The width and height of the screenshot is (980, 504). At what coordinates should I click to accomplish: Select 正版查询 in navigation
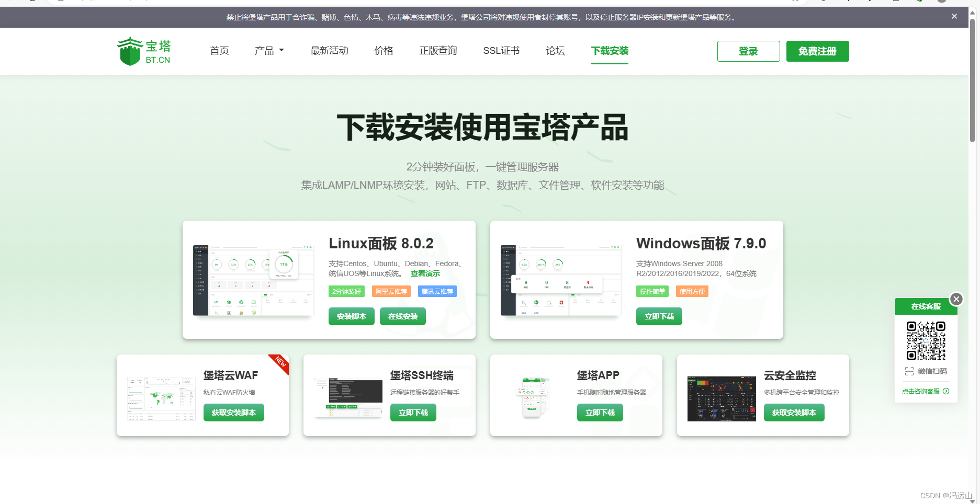click(x=438, y=51)
